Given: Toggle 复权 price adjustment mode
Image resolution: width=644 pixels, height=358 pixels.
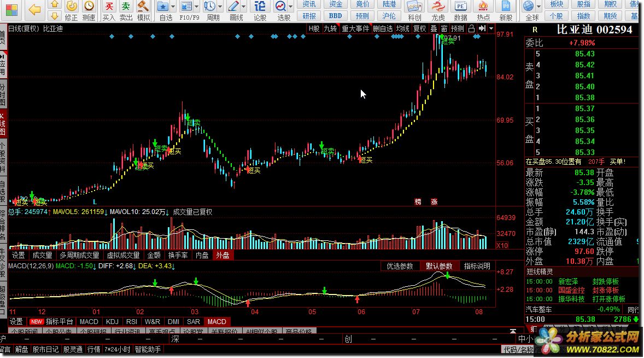Looking at the screenshot, I should coord(419,29).
